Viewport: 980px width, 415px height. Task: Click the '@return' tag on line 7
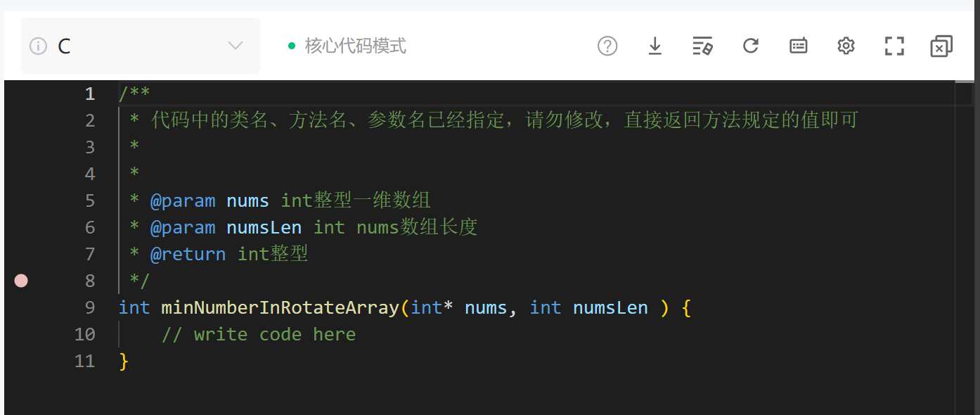(x=188, y=254)
